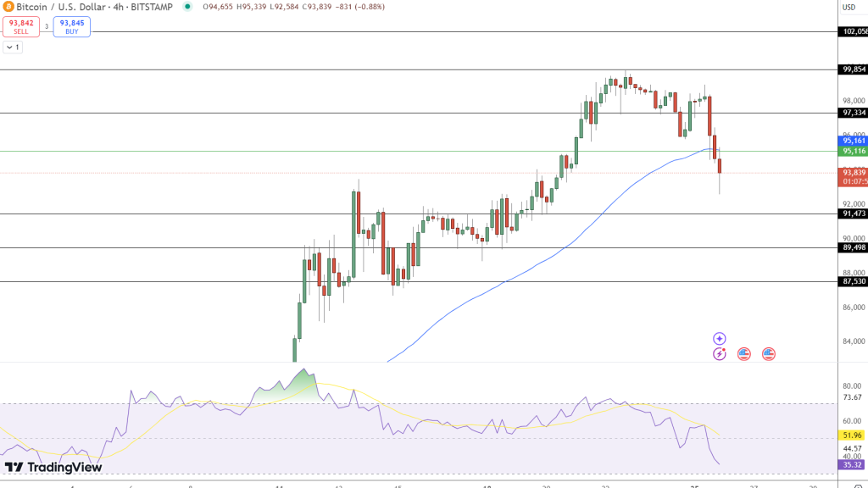Click the right US flag economic event icon

768,354
